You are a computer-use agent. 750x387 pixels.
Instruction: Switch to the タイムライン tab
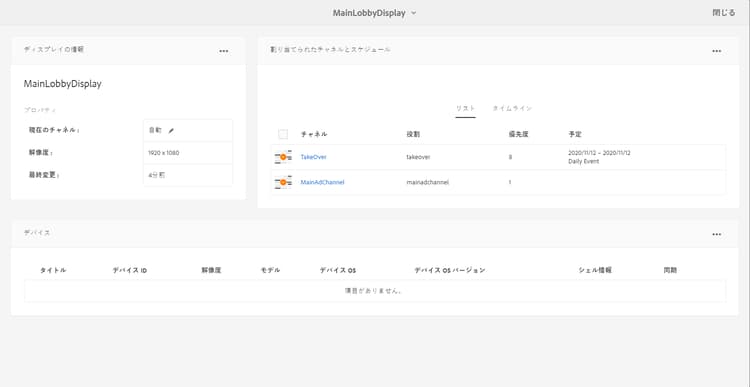pyautogui.click(x=512, y=109)
